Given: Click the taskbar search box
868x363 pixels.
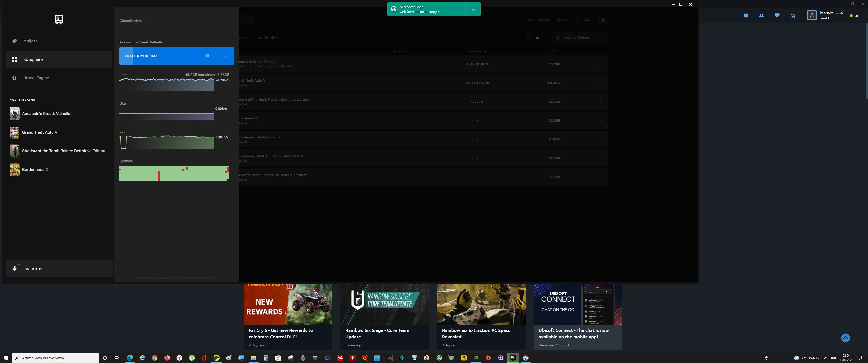Looking at the screenshot, I should point(56,358).
